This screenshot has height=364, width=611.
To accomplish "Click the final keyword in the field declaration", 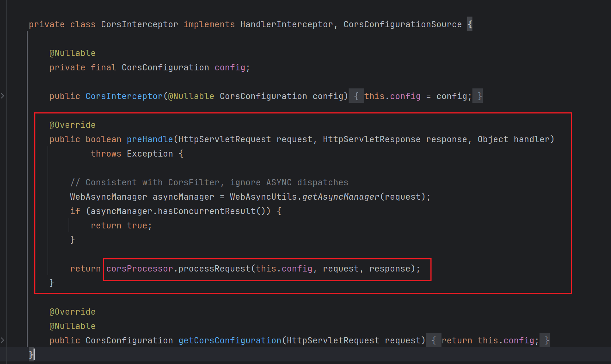I will coord(103,67).
